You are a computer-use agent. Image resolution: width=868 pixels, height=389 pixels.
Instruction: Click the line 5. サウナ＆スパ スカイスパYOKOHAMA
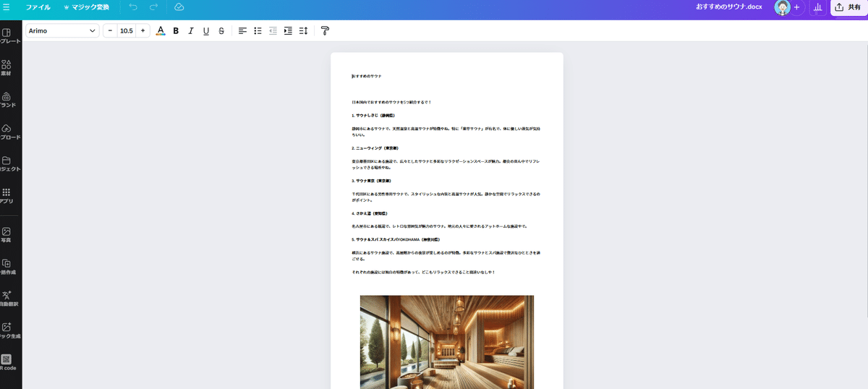tap(396, 239)
